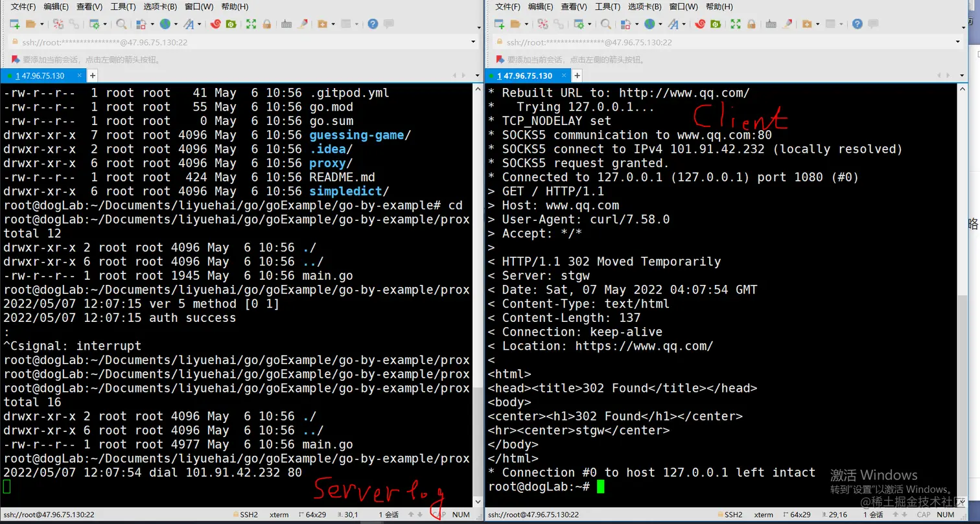The image size is (980, 524).
Task: Click Help question-mark icon in left window
Action: 373,24
